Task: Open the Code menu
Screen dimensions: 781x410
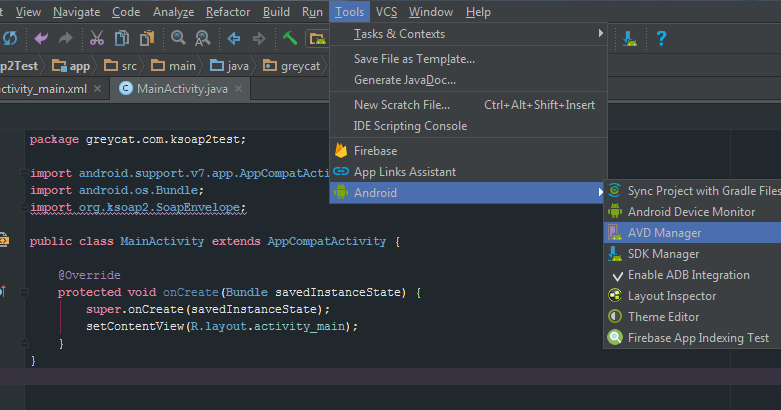Action: [x=126, y=12]
